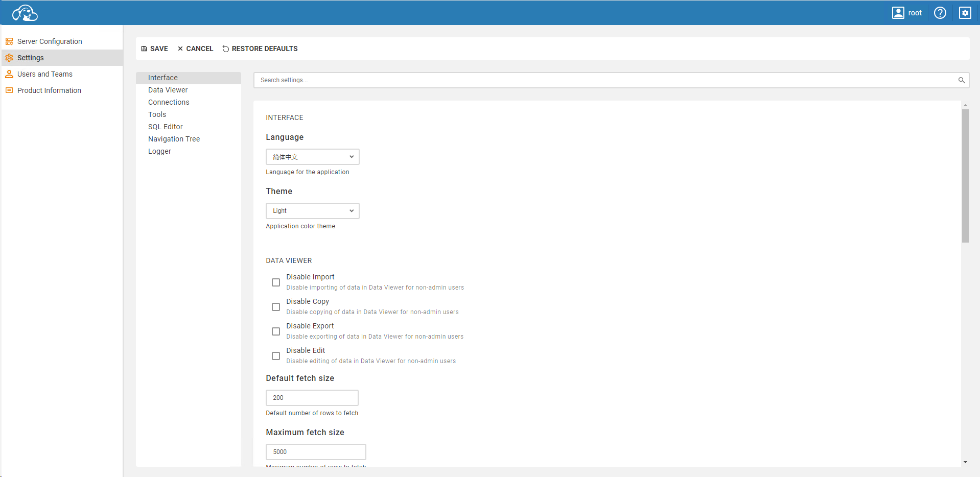Click the Users and Teams person icon
Image resolution: width=980 pixels, height=477 pixels.
9,74
